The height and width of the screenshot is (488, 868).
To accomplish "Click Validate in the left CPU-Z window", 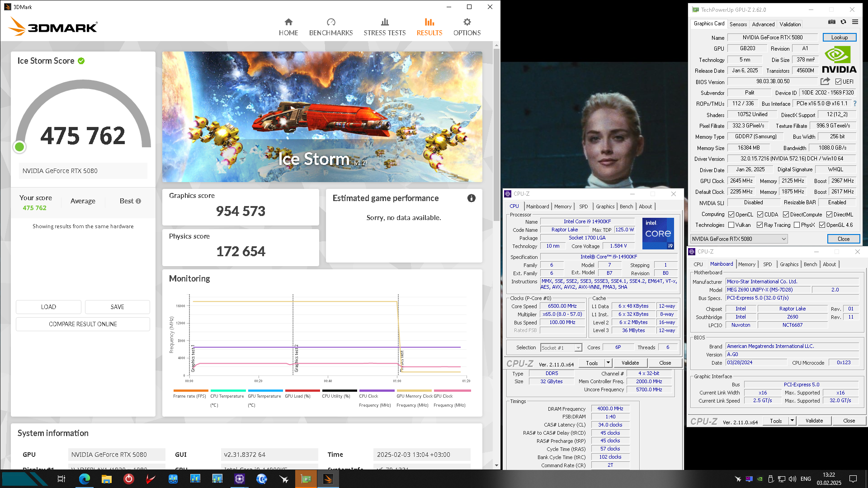I will 630,363.
